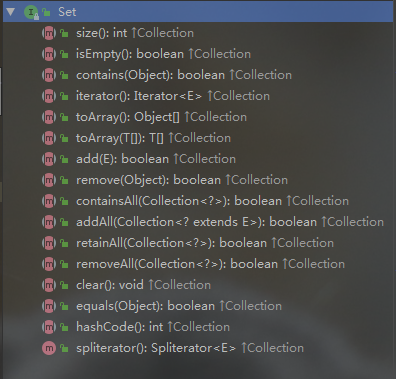
Task: Click the method icon beside size()
Action: pos(49,33)
